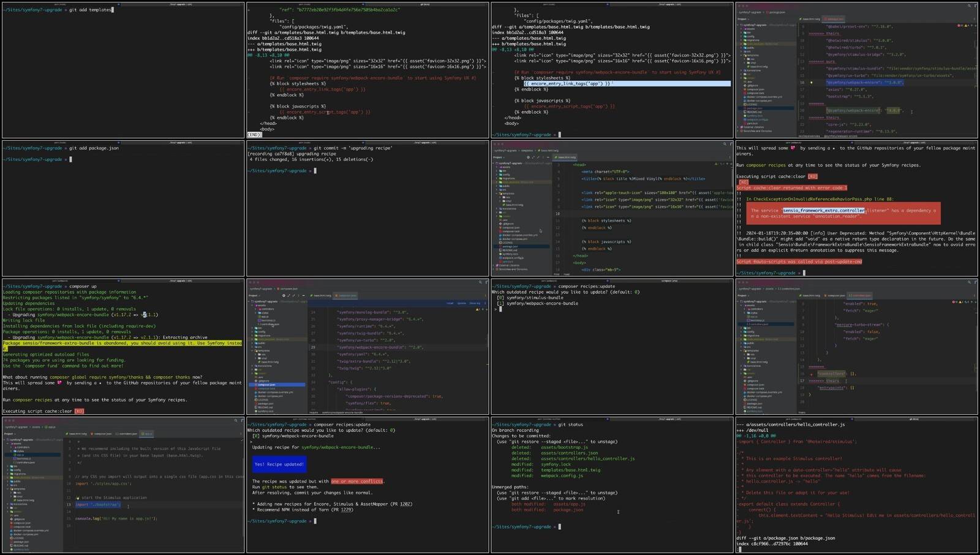Click the lightbulb icon beside highlighted webpack-encore line
Viewport: 980px width, 555px height.
(x=812, y=82)
